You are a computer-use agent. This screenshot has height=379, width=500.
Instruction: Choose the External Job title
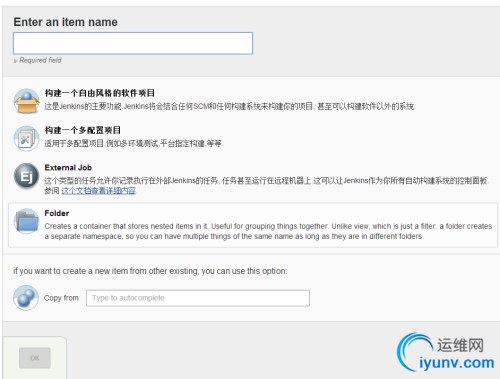click(x=68, y=168)
